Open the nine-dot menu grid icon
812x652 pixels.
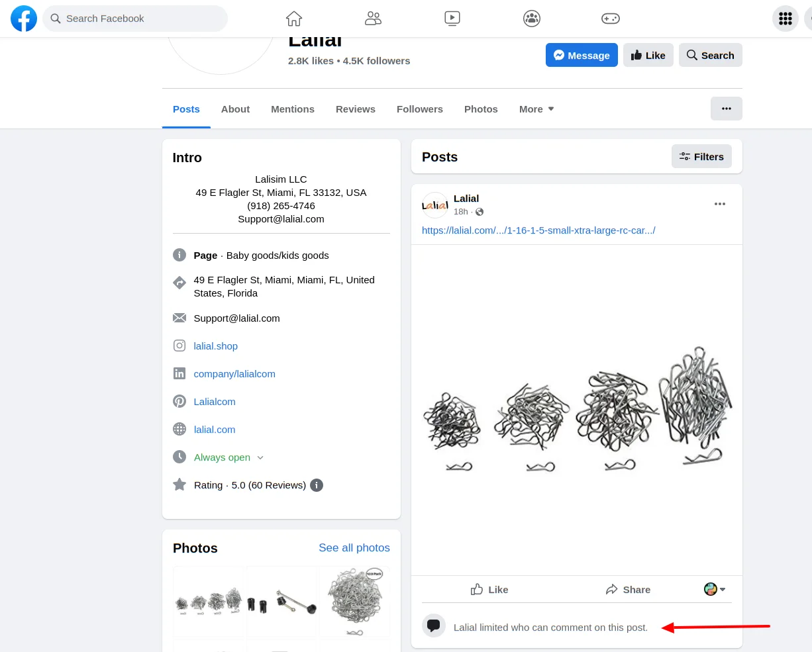785,19
